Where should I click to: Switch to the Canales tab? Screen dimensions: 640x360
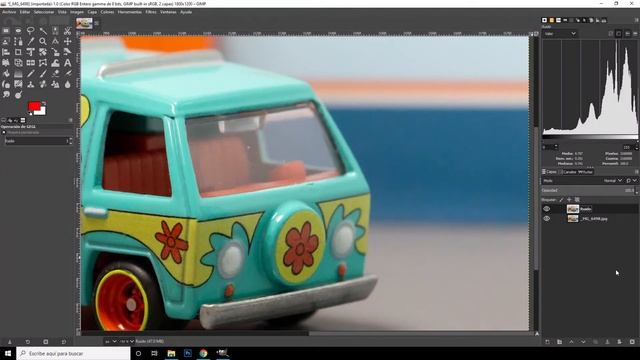click(x=568, y=172)
